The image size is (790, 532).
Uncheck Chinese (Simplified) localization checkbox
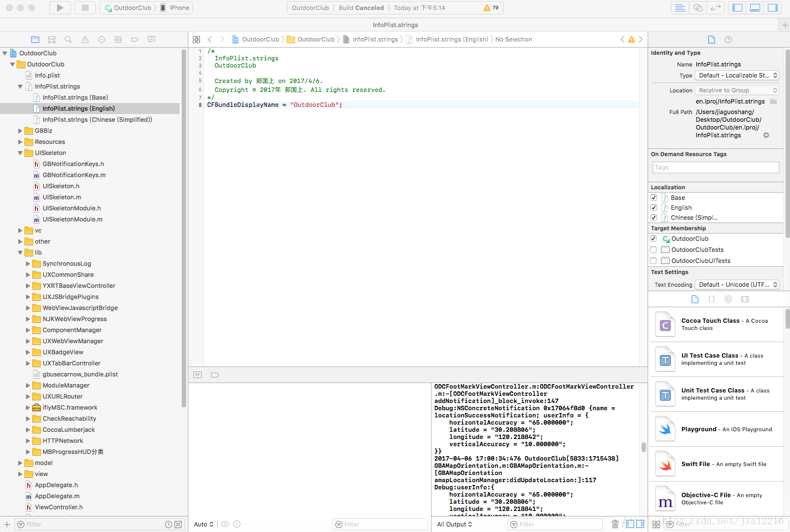(x=654, y=218)
